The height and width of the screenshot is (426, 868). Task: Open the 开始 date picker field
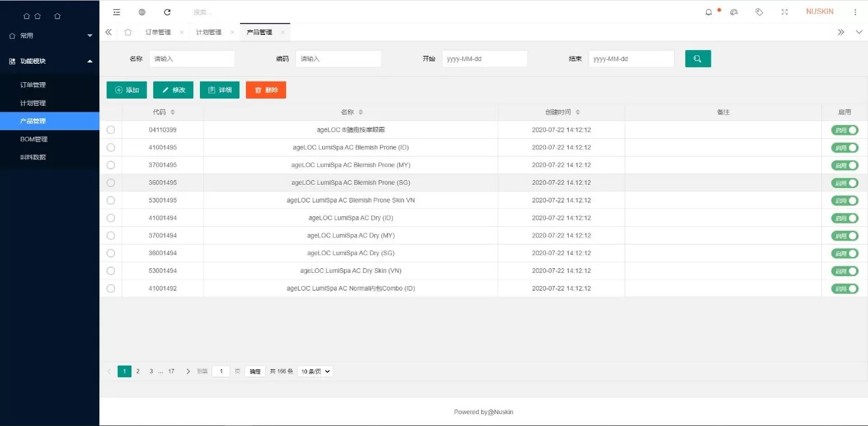click(x=485, y=59)
